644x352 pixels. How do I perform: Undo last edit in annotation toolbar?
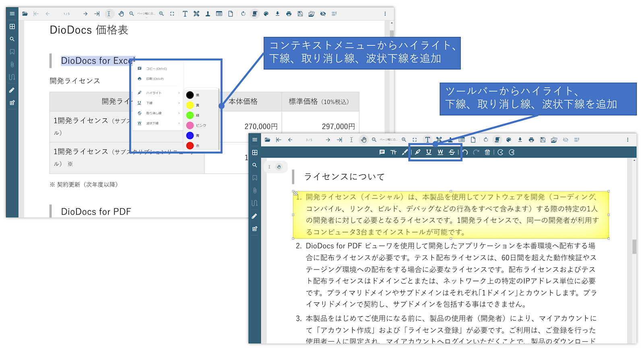click(x=465, y=152)
